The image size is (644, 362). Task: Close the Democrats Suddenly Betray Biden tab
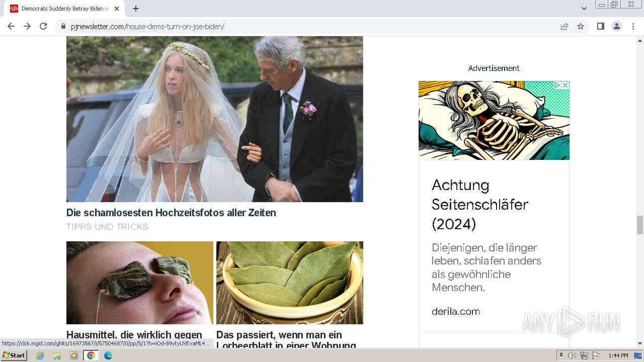pos(117,9)
